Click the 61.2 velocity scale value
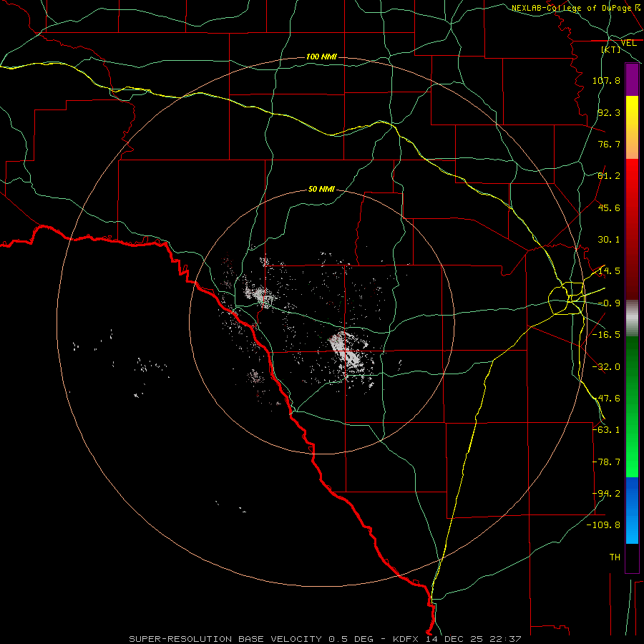This screenshot has width=644, height=644. click(x=609, y=176)
